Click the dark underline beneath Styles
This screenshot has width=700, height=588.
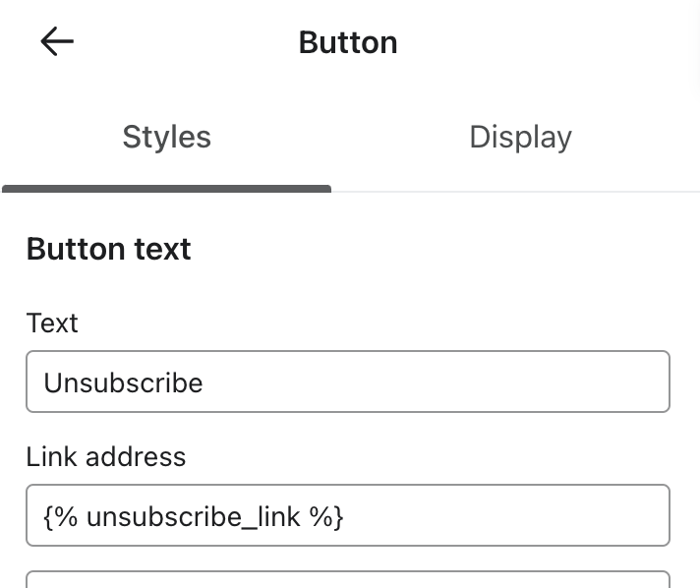point(166,189)
